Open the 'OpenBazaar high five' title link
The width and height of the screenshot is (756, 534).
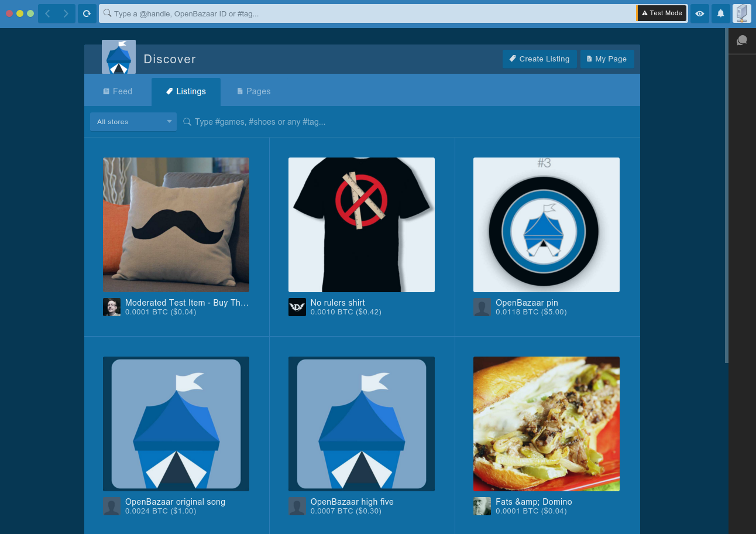[352, 502]
